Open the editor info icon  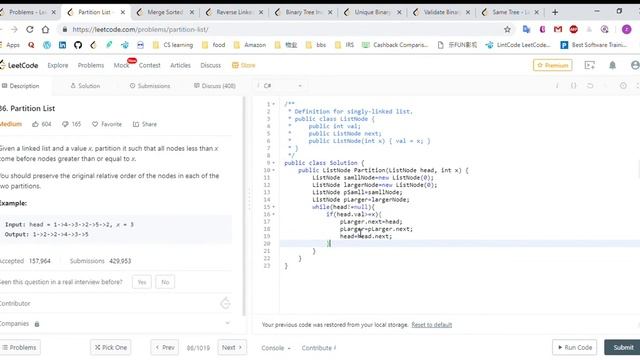pos(557,86)
